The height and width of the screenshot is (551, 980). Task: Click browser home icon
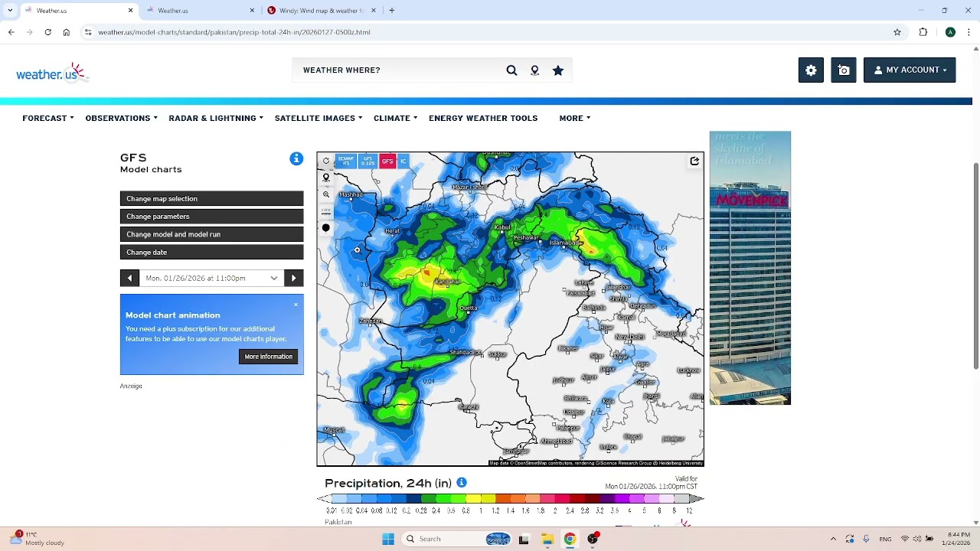(x=67, y=32)
